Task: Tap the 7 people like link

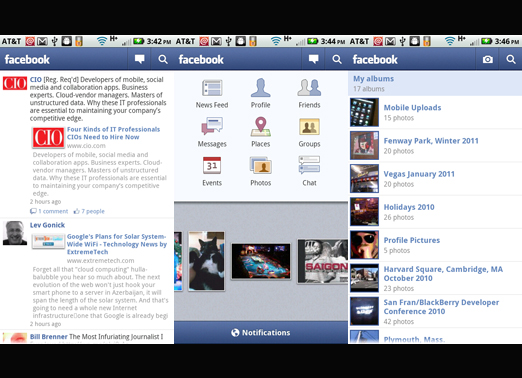Action: (89, 211)
